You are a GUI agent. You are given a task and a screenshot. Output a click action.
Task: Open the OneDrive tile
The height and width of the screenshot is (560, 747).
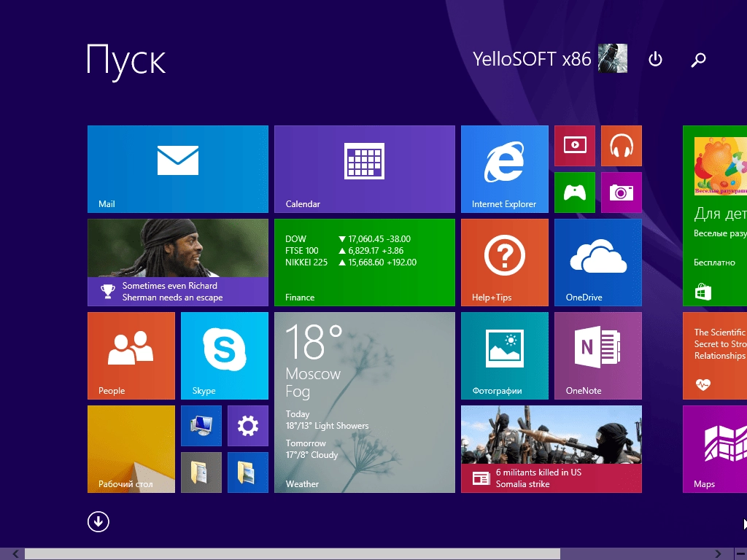pyautogui.click(x=598, y=262)
